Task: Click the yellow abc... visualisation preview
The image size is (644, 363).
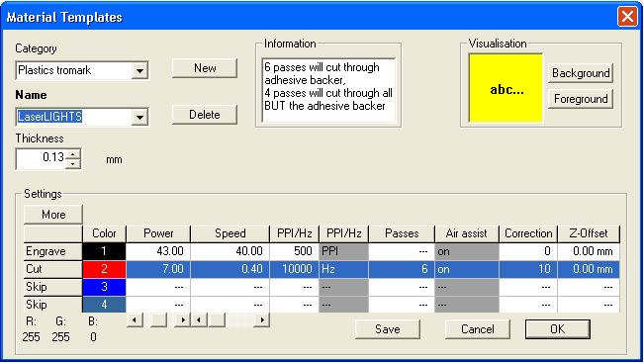Action: tap(506, 88)
